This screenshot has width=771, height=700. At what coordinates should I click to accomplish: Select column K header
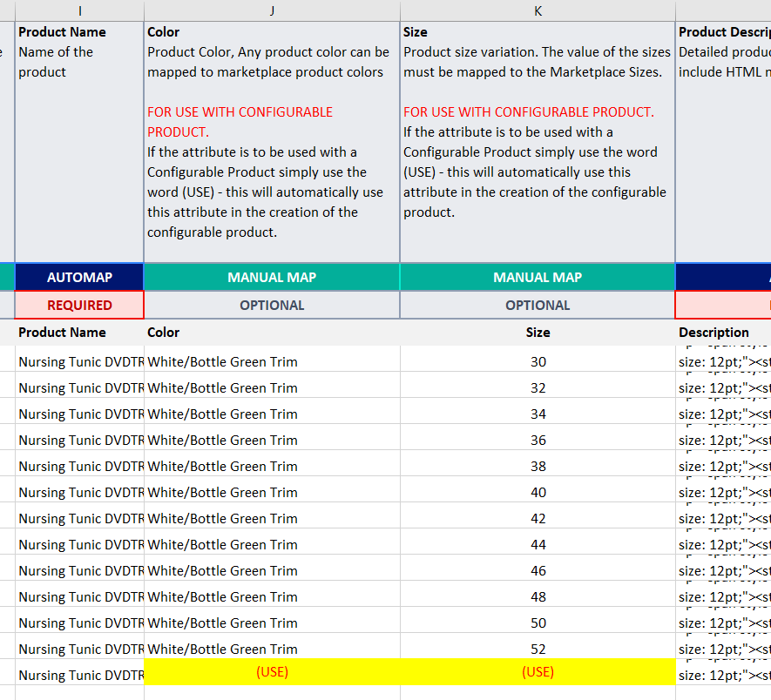(538, 10)
